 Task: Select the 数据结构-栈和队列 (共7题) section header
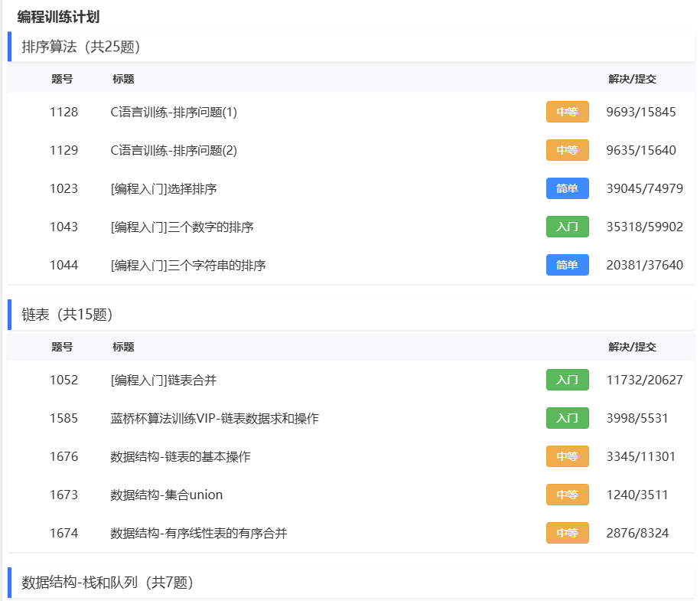[x=351, y=583]
